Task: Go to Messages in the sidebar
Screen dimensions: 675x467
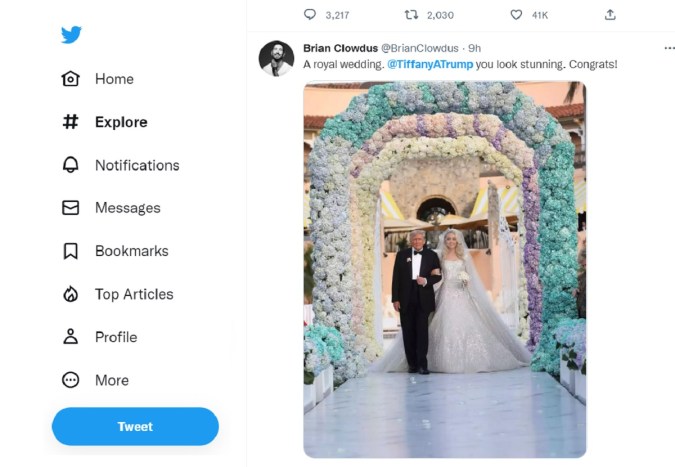Action: (127, 208)
